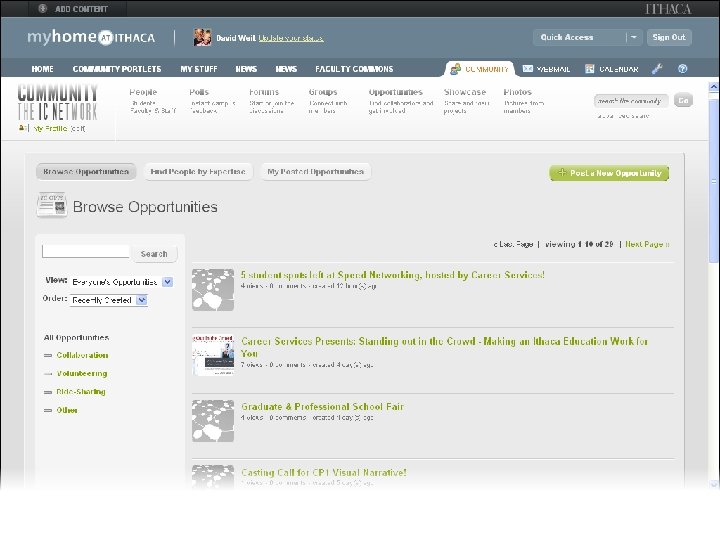This screenshot has width=720, height=540.
Task: Open Faculty Commons in navigation bar
Action: pos(354,69)
